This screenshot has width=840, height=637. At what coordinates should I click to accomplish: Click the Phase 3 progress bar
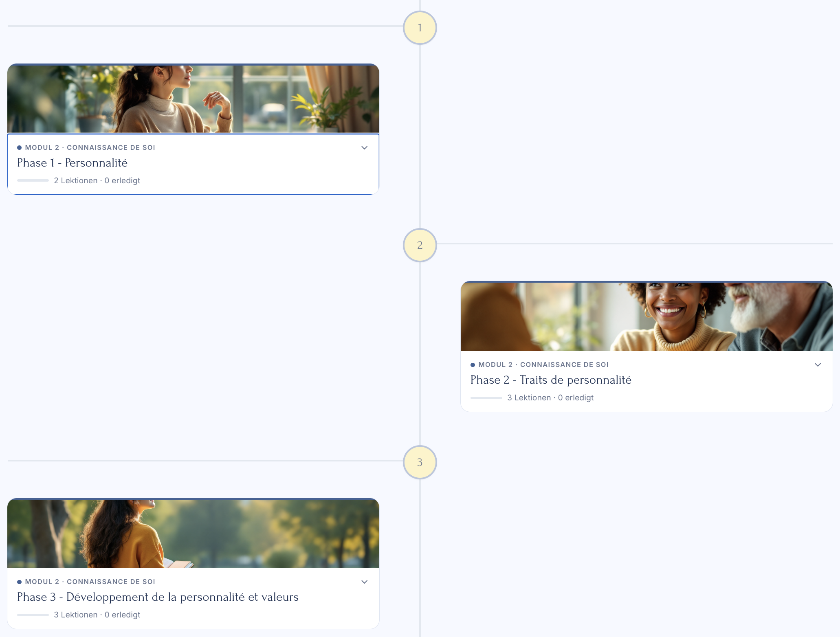(33, 615)
